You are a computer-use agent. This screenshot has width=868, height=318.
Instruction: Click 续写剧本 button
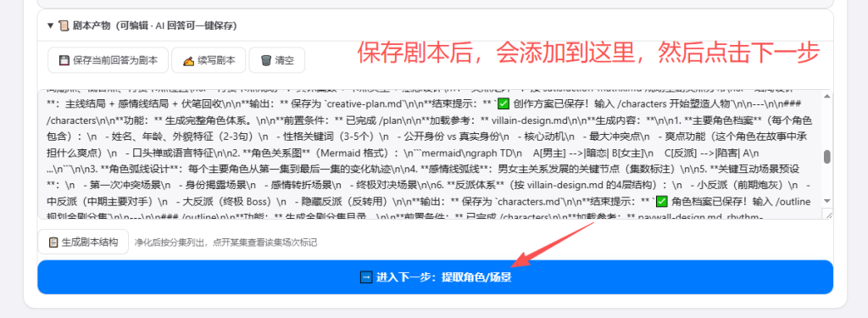pos(209,60)
